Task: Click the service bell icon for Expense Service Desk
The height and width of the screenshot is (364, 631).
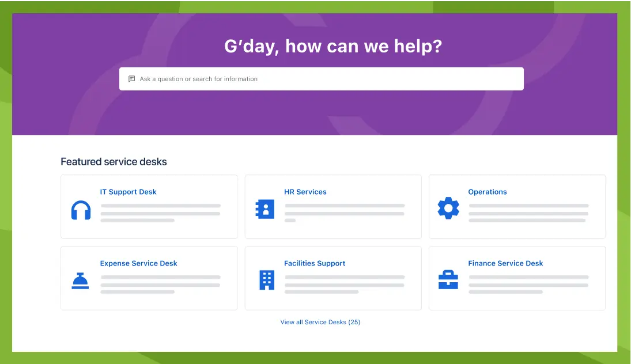Action: click(x=81, y=280)
